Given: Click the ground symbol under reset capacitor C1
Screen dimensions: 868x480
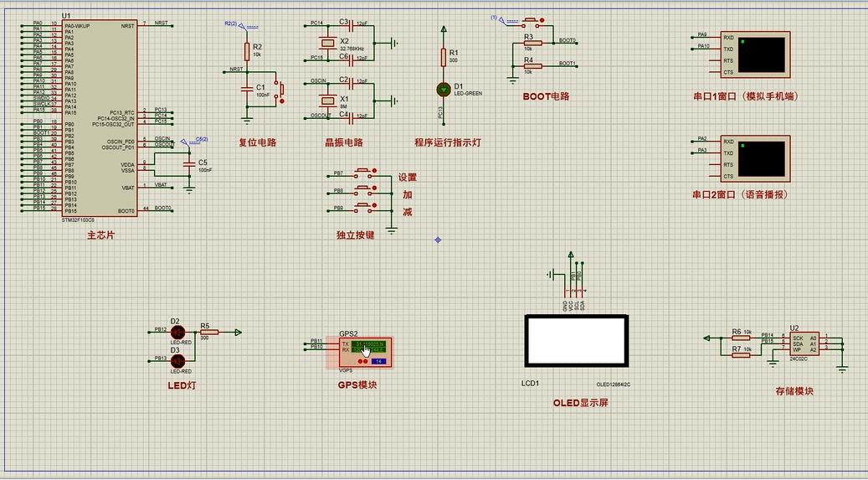Looking at the screenshot, I should coord(247,120).
